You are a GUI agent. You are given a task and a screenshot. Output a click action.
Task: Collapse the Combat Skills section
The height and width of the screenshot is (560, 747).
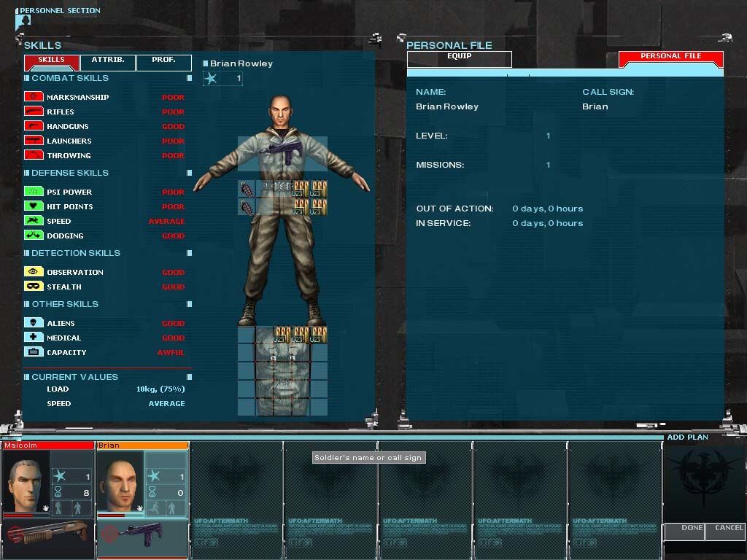[189, 78]
